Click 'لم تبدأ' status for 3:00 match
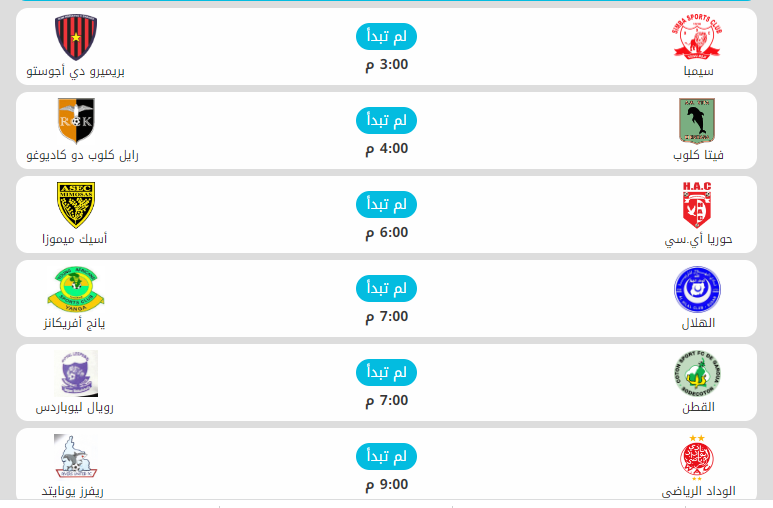 point(386,37)
